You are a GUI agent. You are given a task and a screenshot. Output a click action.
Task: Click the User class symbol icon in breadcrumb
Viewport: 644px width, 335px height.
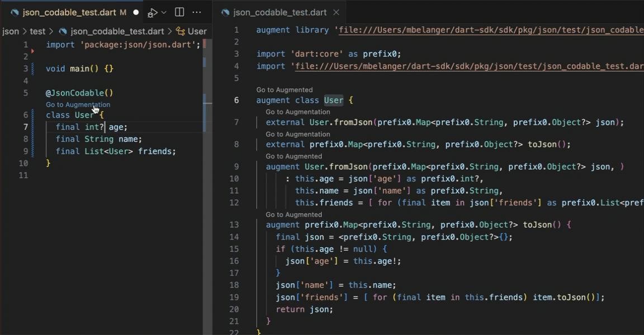(x=180, y=31)
